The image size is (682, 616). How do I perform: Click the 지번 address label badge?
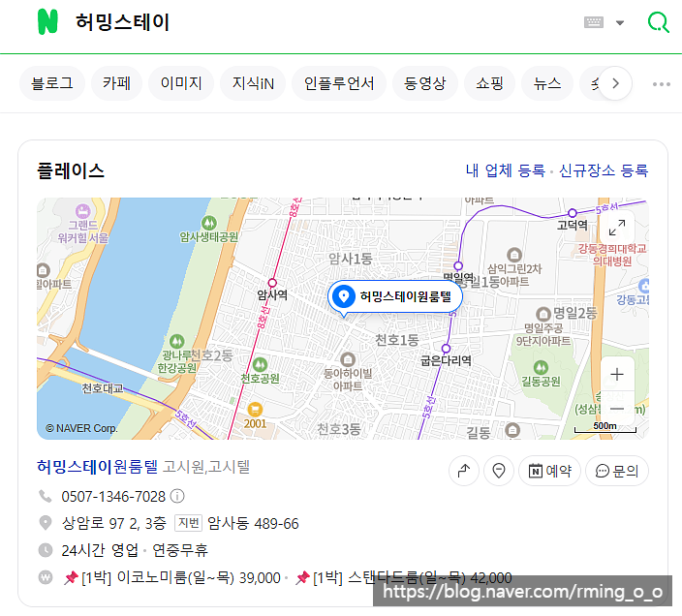[x=188, y=523]
